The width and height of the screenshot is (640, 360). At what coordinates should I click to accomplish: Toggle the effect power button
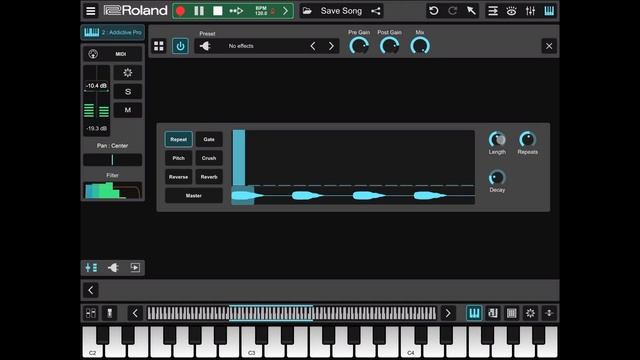(180, 46)
